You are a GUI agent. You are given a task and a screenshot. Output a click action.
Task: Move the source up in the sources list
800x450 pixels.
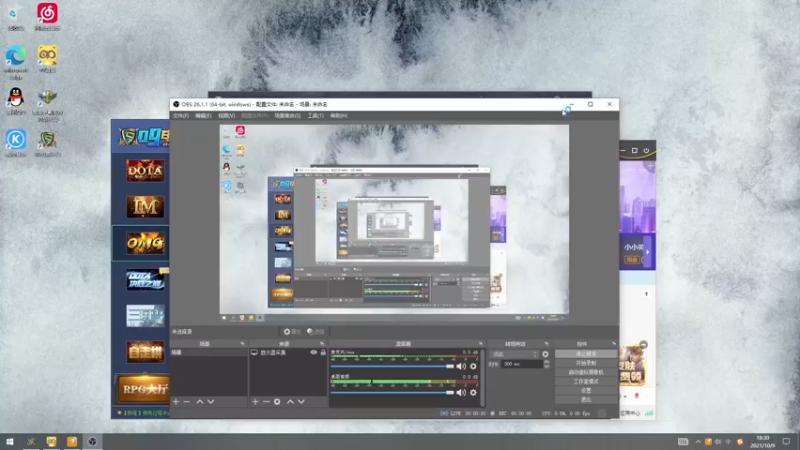click(290, 402)
